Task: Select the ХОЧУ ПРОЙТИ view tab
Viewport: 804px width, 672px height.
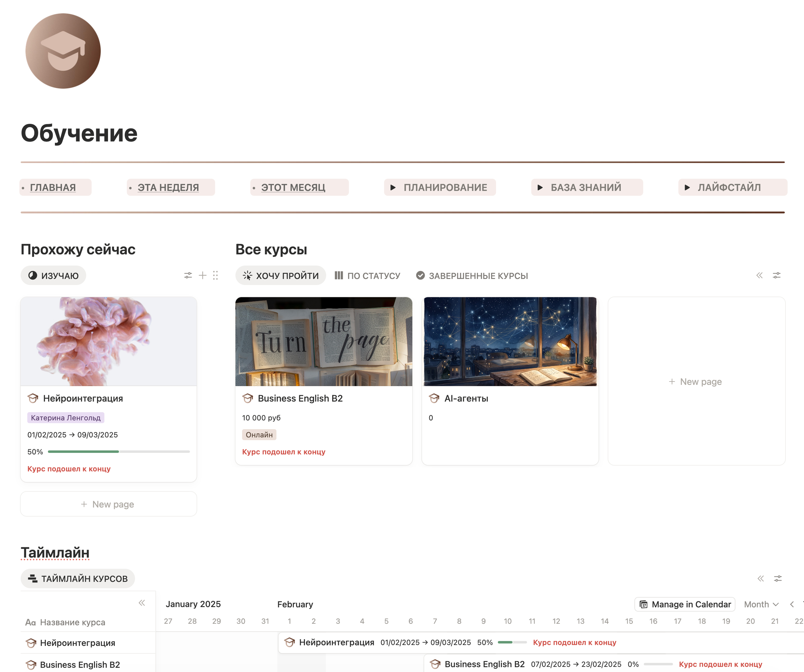Action: (281, 276)
